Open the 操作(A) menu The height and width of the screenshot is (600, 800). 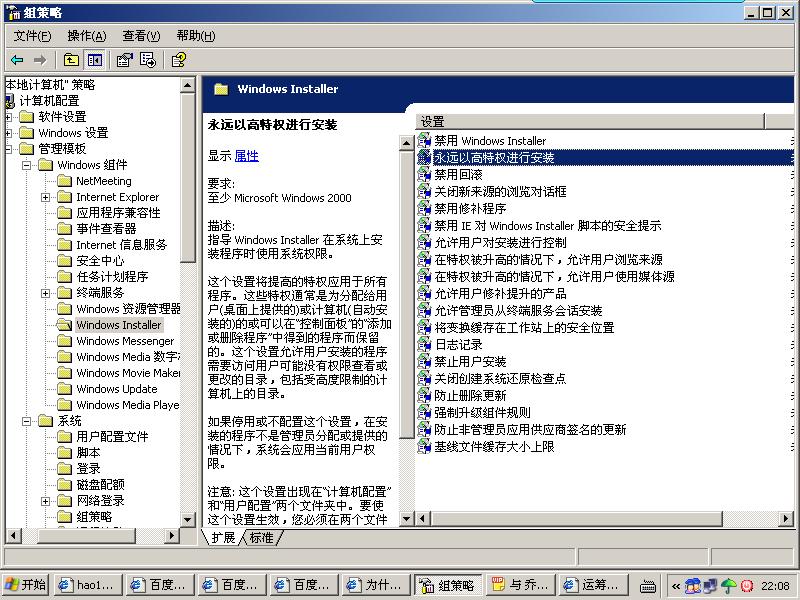pos(87,36)
